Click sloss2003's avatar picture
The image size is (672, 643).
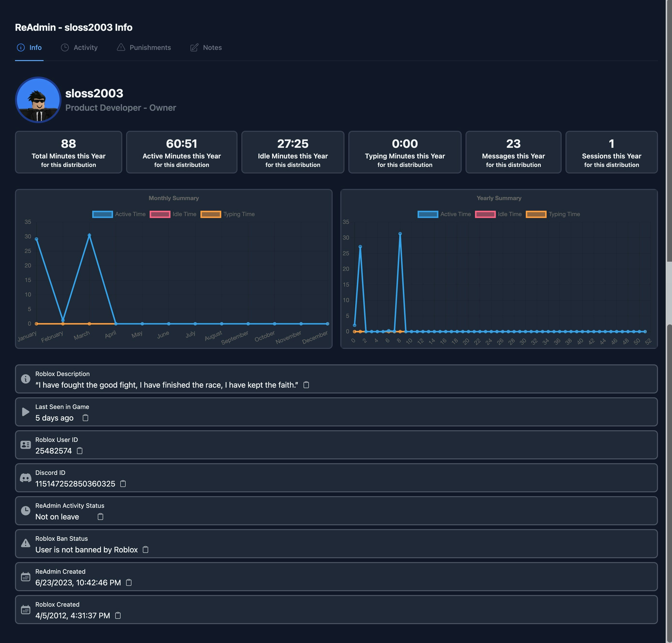click(39, 100)
